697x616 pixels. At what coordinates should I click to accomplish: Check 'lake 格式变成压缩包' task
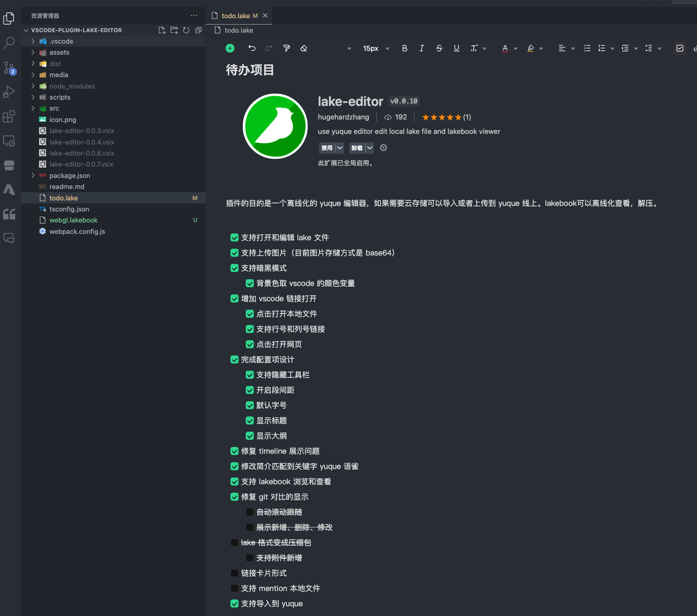coord(234,543)
